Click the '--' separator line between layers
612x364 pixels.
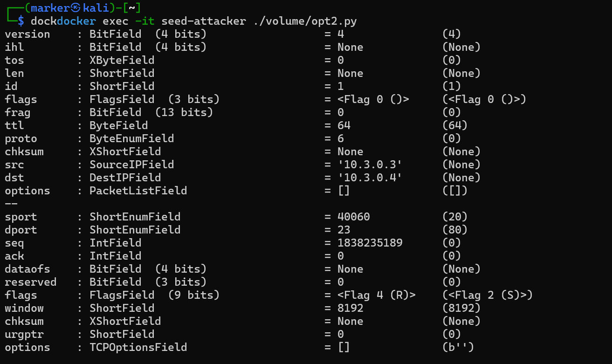(11, 204)
